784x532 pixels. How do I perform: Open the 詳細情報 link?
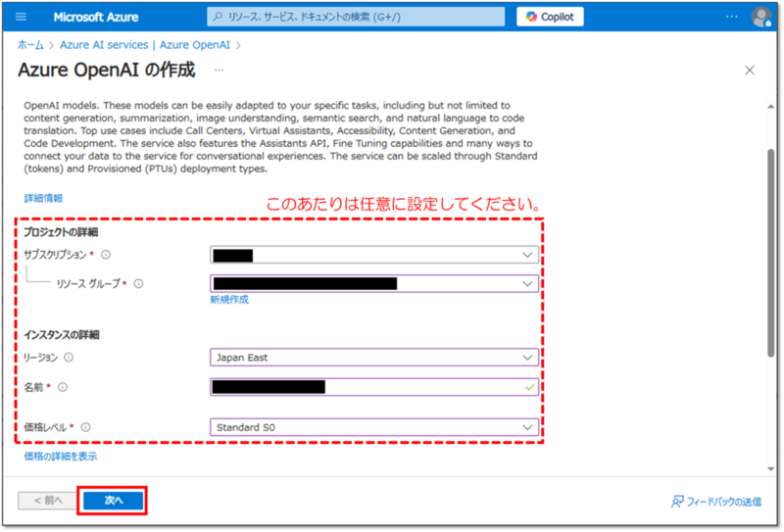point(43,199)
